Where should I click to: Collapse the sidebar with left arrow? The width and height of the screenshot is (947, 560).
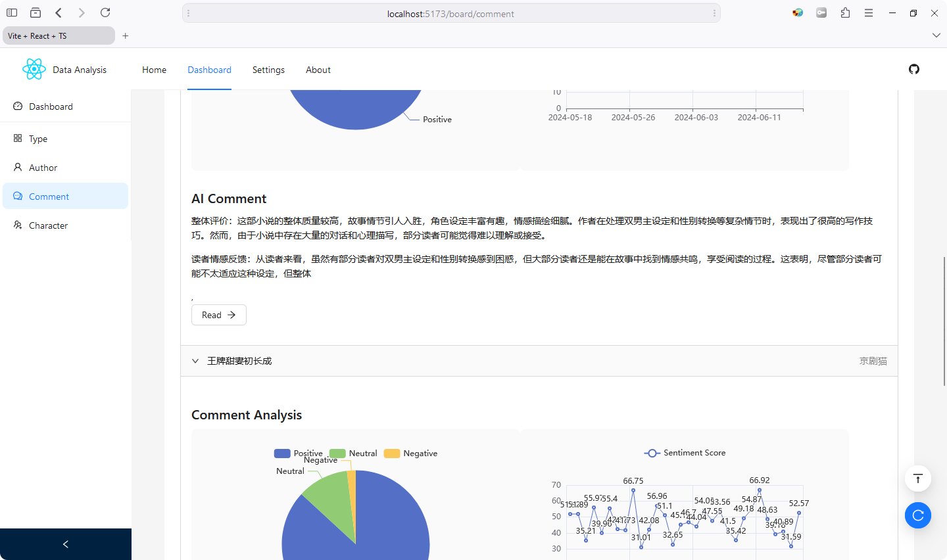click(x=66, y=544)
